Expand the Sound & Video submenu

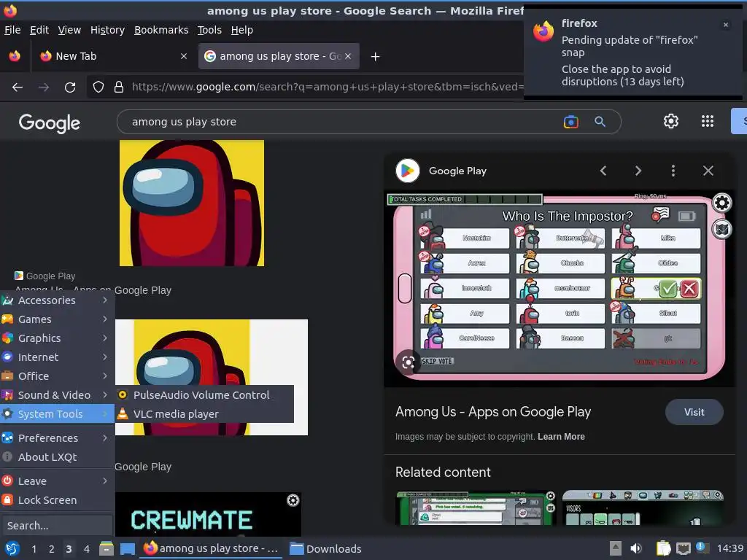click(x=57, y=395)
